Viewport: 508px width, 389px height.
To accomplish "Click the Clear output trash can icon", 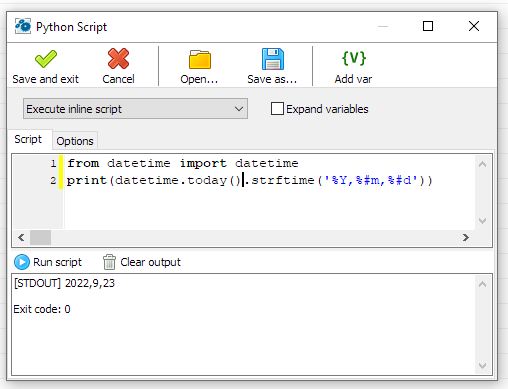I will tap(109, 262).
